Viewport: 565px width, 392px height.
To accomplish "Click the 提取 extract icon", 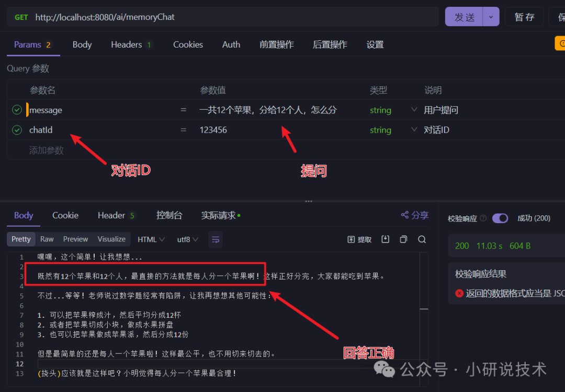I will coord(359,239).
